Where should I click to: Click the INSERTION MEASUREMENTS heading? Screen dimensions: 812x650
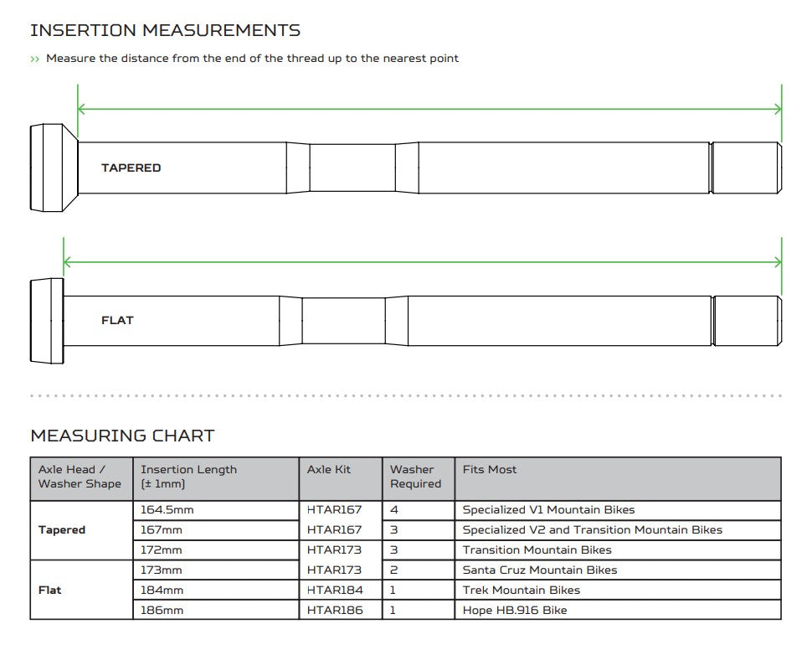pyautogui.click(x=165, y=31)
